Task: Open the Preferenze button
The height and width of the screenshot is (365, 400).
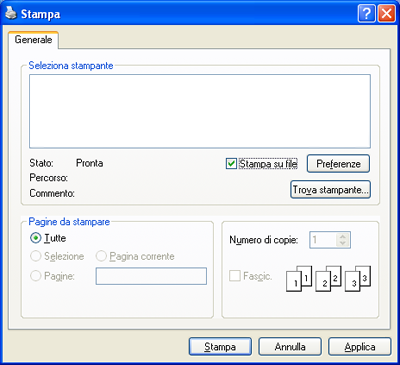Action: (338, 164)
